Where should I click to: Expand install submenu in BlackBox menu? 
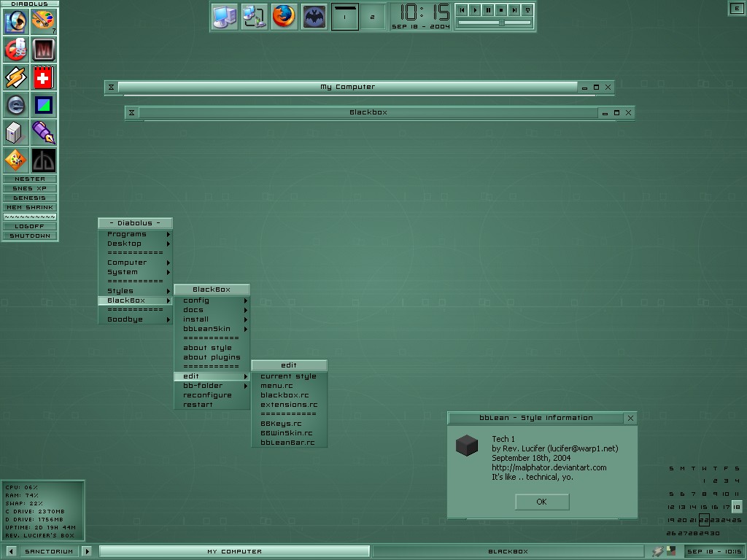[212, 319]
